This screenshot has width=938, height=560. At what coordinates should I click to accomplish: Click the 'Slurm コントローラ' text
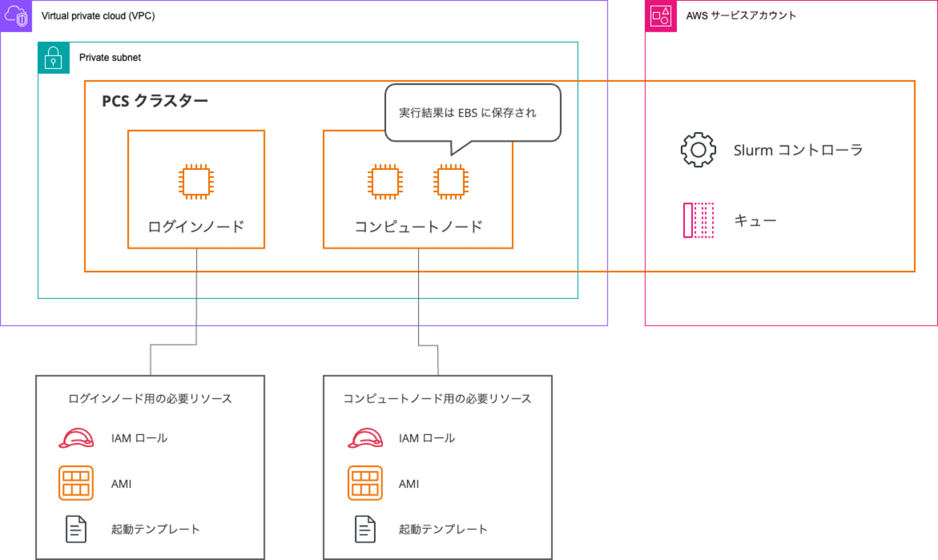coord(798,150)
